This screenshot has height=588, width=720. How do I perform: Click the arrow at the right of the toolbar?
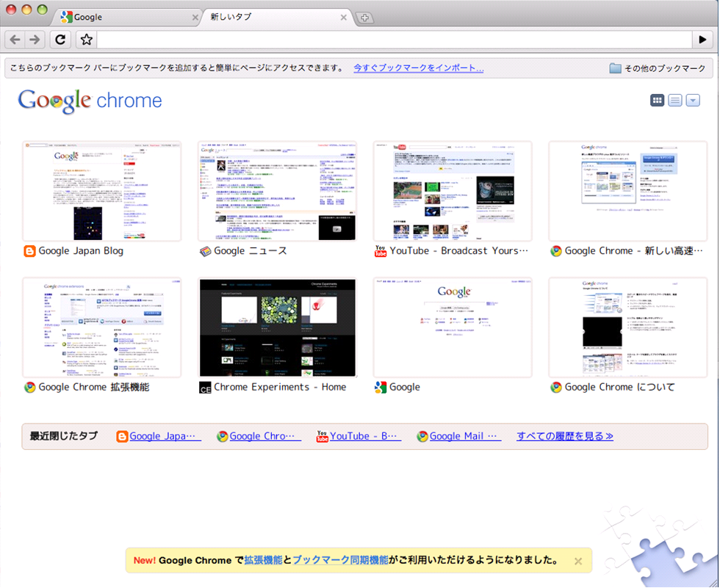tap(703, 39)
